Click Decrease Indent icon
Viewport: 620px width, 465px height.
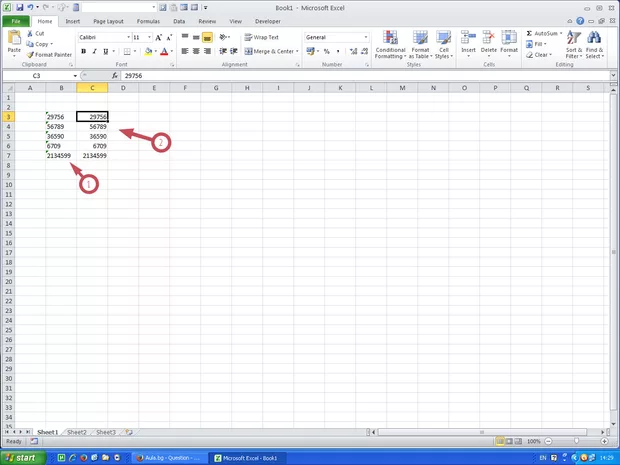(x=223, y=51)
